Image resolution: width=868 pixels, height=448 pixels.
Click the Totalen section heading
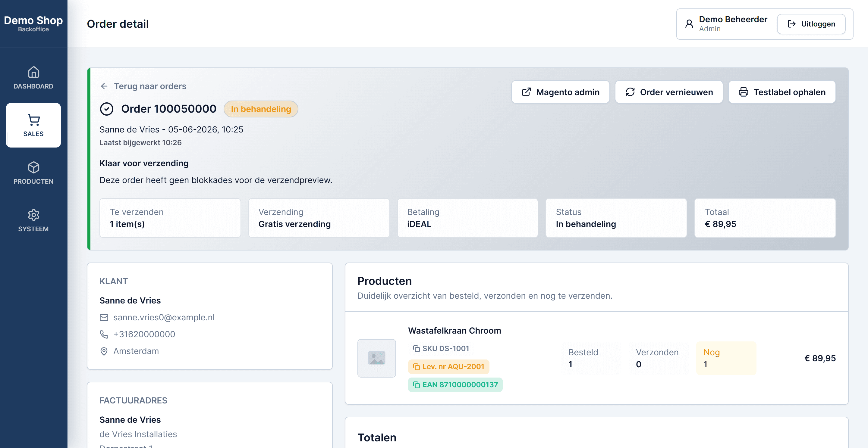377,437
